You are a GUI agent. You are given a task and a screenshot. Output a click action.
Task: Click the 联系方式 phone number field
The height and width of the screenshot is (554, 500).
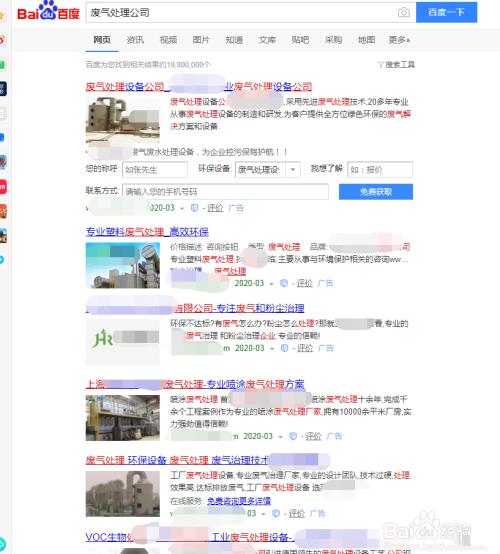[225, 191]
